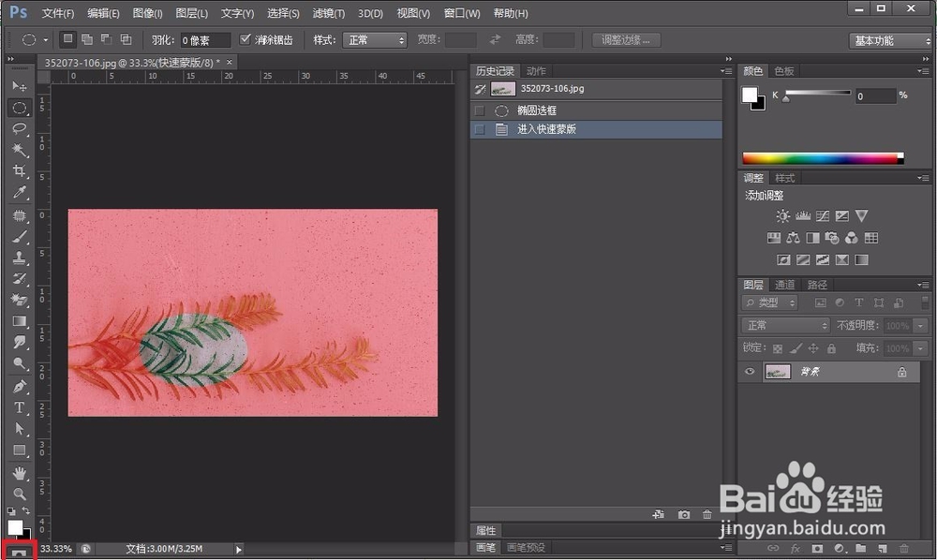
Task: Lock all layer attributes icon
Action: pyautogui.click(x=831, y=348)
